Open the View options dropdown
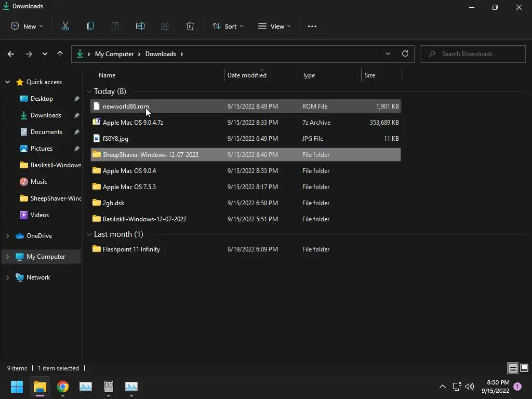 [x=274, y=26]
